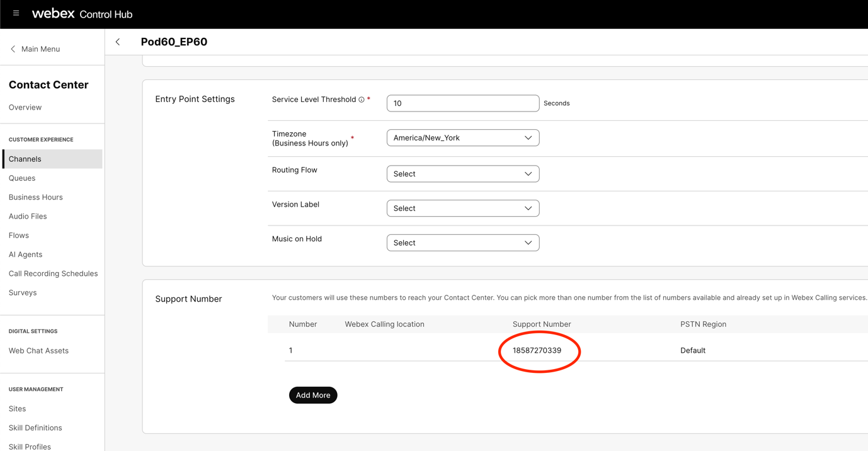Click the back arrow beside Pod60_EP60
This screenshot has width=868, height=451.
coord(118,42)
